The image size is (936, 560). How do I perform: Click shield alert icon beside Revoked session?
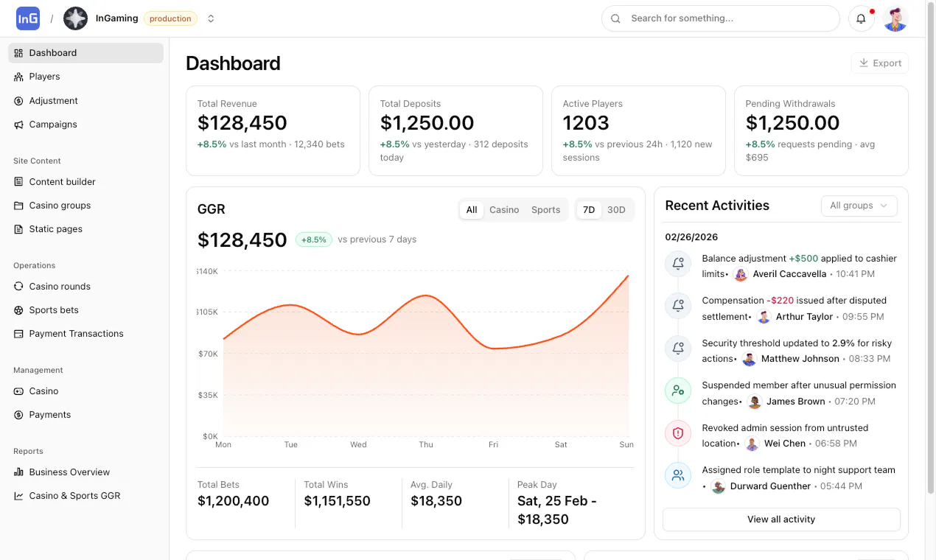pos(678,433)
